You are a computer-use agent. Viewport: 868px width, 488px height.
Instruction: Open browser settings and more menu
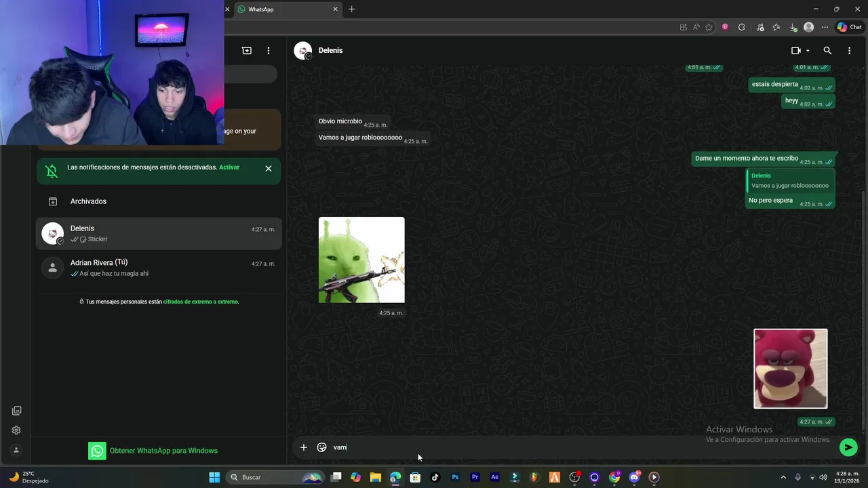click(825, 27)
